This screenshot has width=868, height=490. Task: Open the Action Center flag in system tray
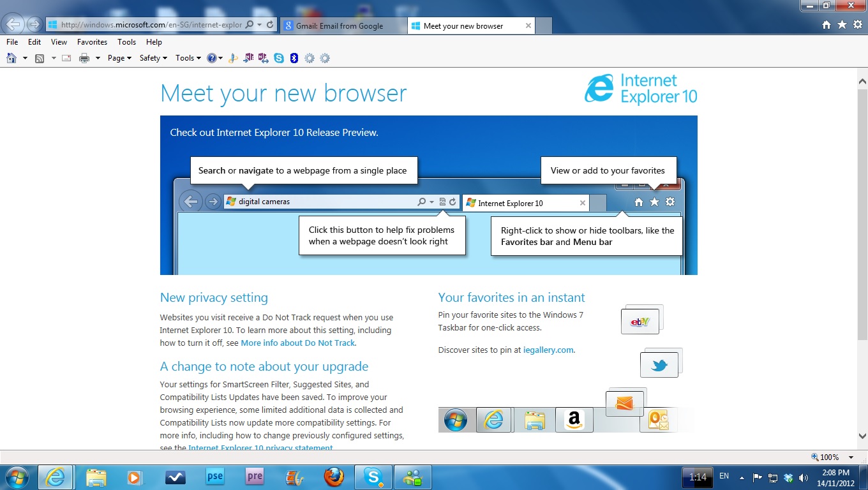pyautogui.click(x=758, y=477)
